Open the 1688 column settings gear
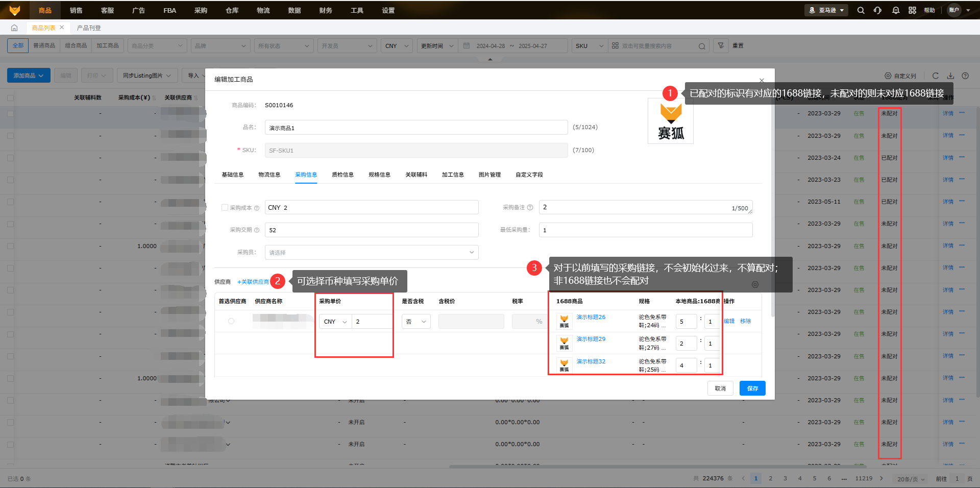This screenshot has height=488, width=980. (755, 284)
